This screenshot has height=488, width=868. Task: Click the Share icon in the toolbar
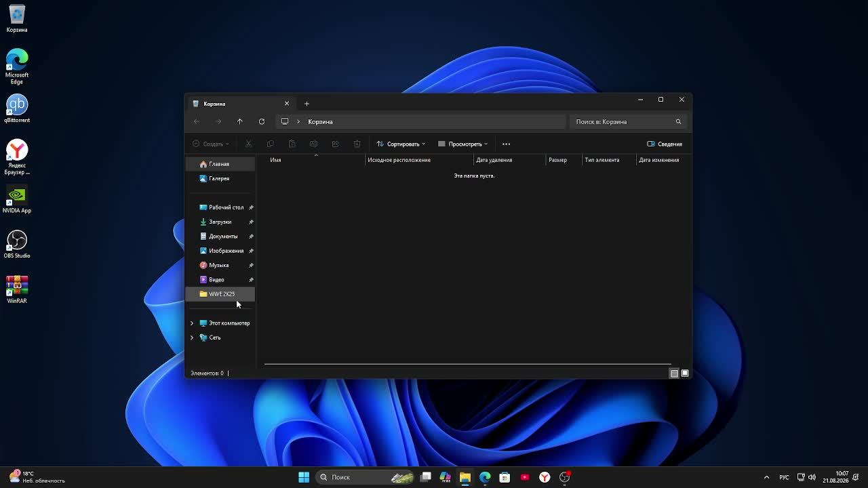(335, 144)
